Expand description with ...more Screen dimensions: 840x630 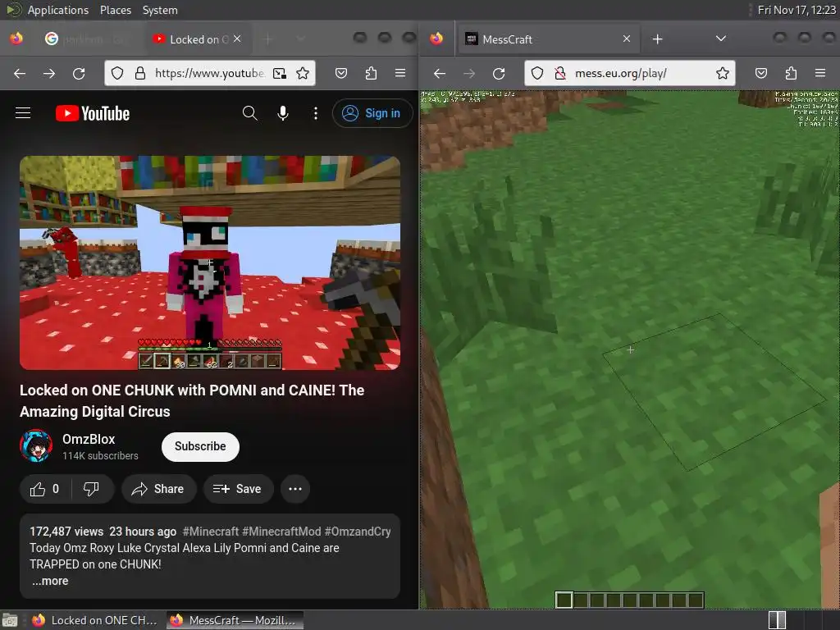coord(50,581)
